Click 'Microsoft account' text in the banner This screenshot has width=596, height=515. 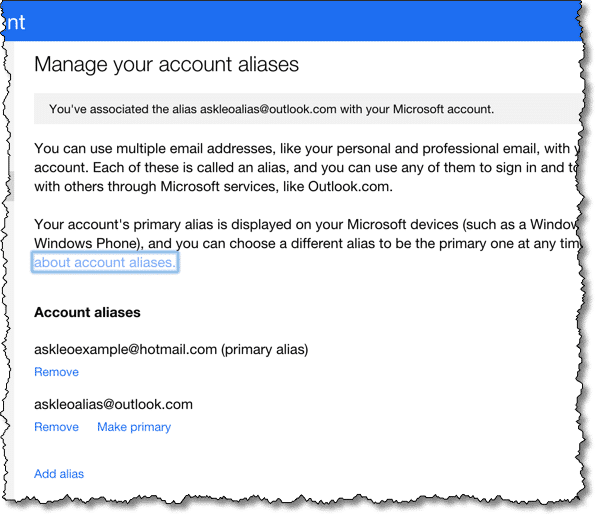click(443, 109)
